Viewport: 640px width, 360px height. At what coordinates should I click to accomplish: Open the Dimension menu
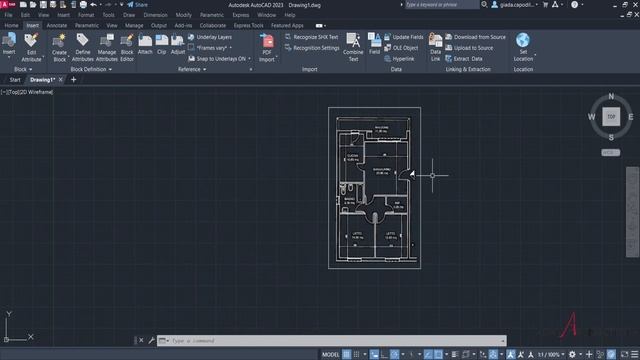point(156,15)
